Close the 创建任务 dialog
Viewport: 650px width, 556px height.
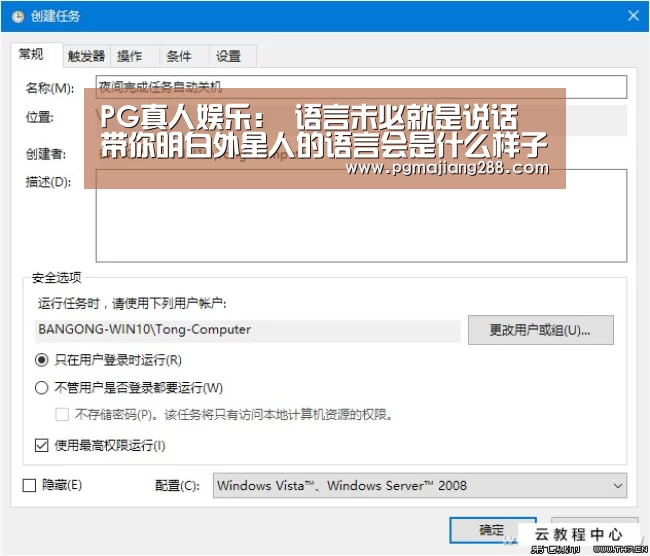click(x=633, y=16)
